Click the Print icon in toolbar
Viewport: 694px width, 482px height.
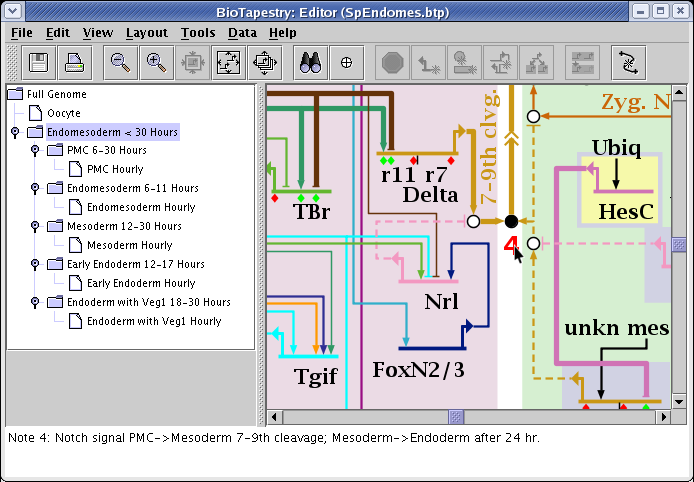[75, 63]
